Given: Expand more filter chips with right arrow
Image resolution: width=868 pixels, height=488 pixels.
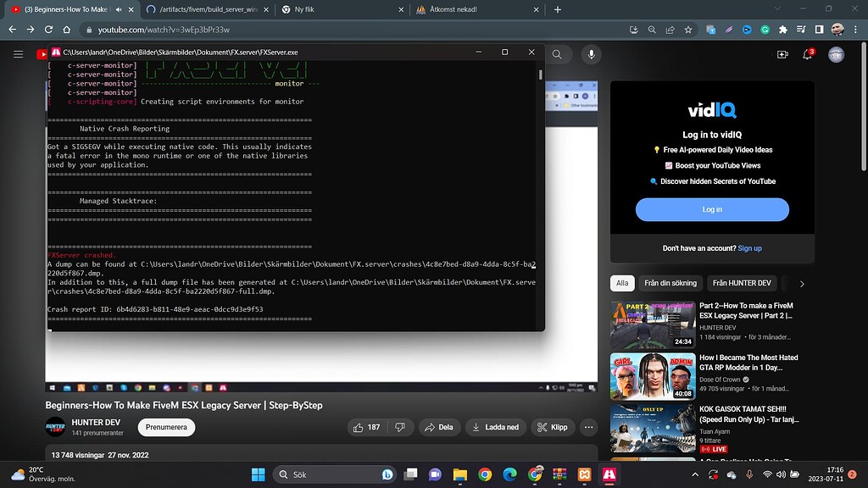Looking at the screenshot, I should click(x=804, y=283).
